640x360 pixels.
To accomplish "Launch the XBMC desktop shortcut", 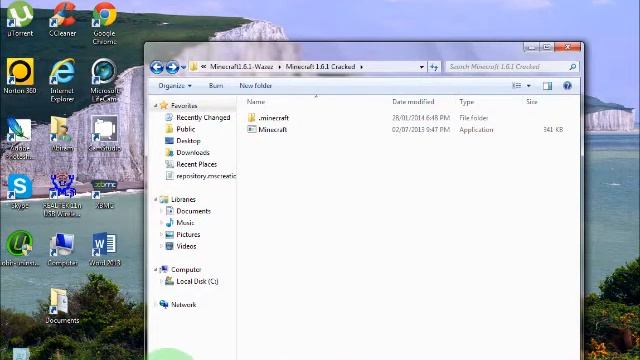I will tap(104, 193).
